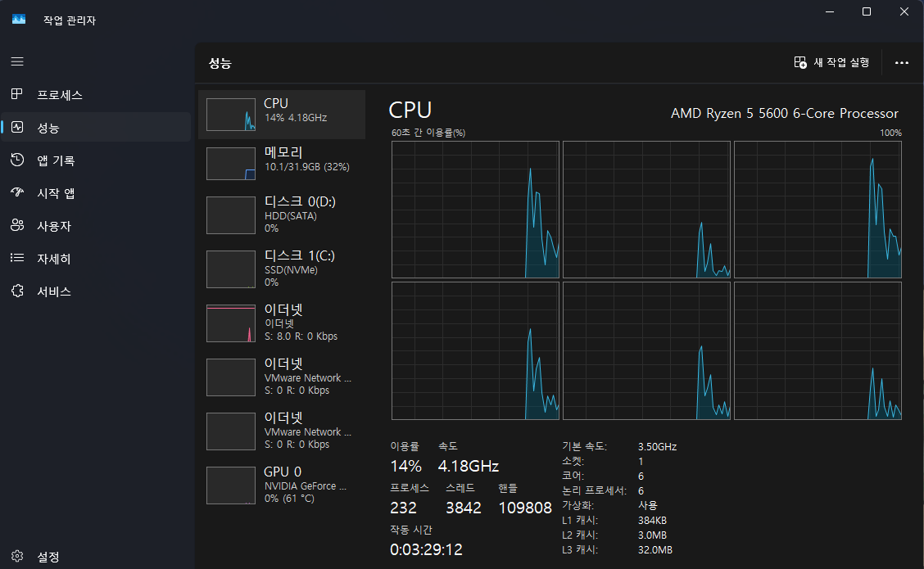Click the memory mini graph thumbnail
Screen dimensions: 924x569
[x=231, y=164]
